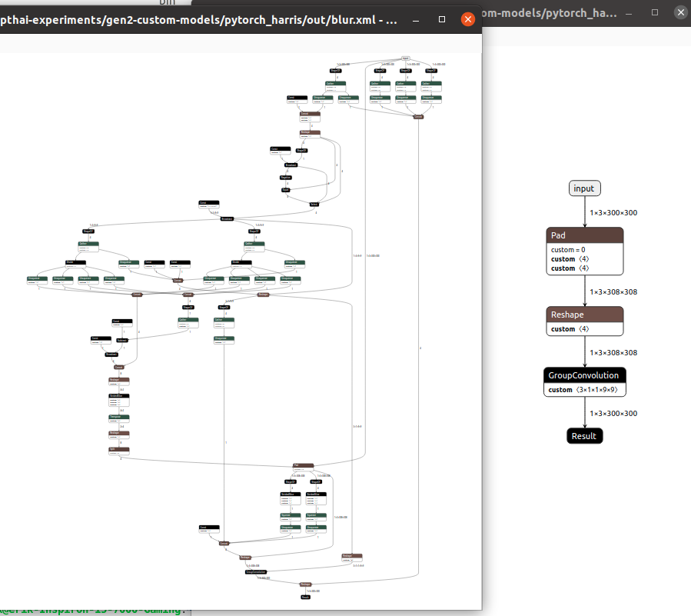Image resolution: width=691 pixels, height=616 pixels.
Task: Click the Pad node header in the right graph
Action: pos(585,235)
